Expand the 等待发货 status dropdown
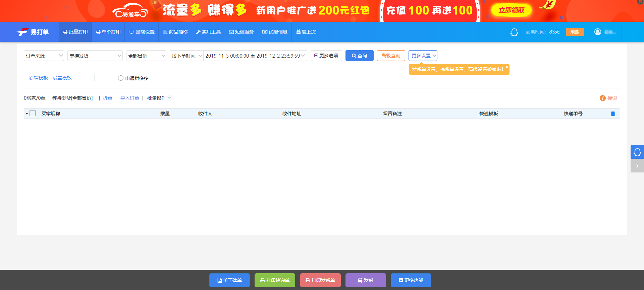Screen dimensions: 644x290 (95, 56)
